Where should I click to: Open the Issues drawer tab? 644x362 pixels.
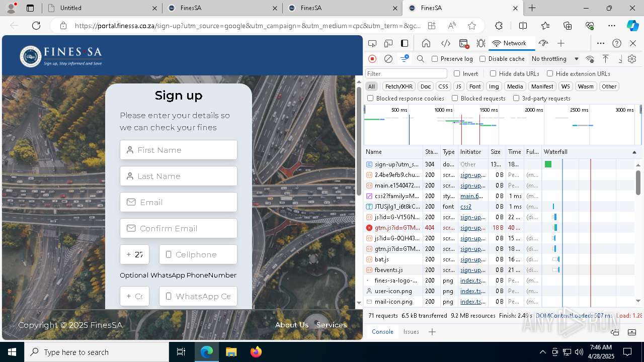[x=411, y=332]
